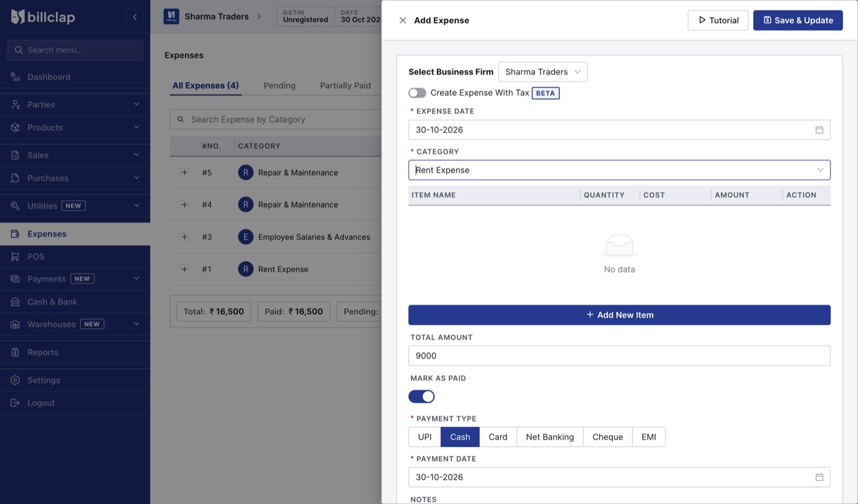Turn off the Mark As Paid switch
This screenshot has height=504, width=858.
422,396
